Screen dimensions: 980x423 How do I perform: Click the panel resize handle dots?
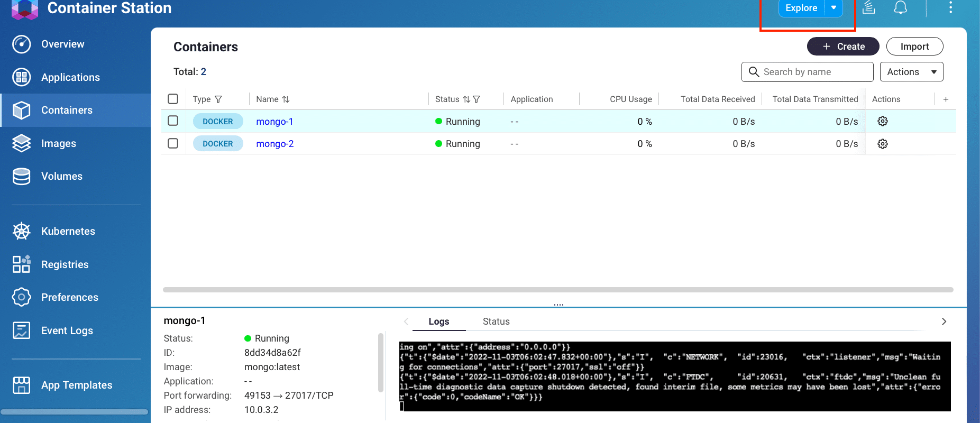[x=558, y=305]
